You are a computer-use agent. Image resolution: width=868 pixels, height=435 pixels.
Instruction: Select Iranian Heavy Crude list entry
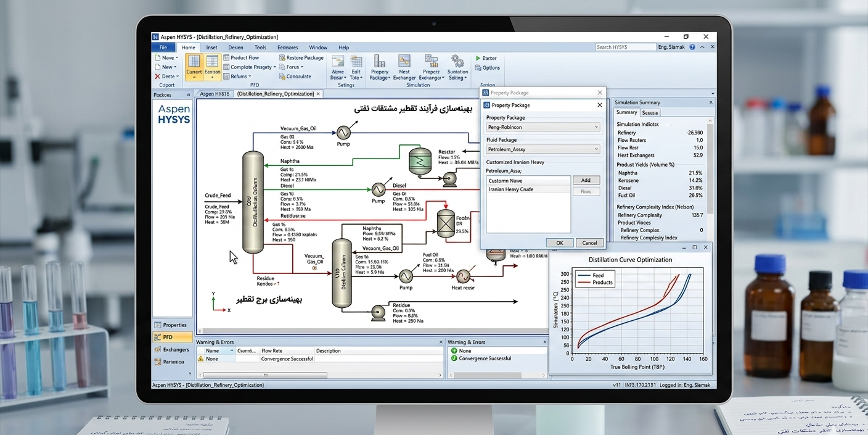pyautogui.click(x=528, y=189)
